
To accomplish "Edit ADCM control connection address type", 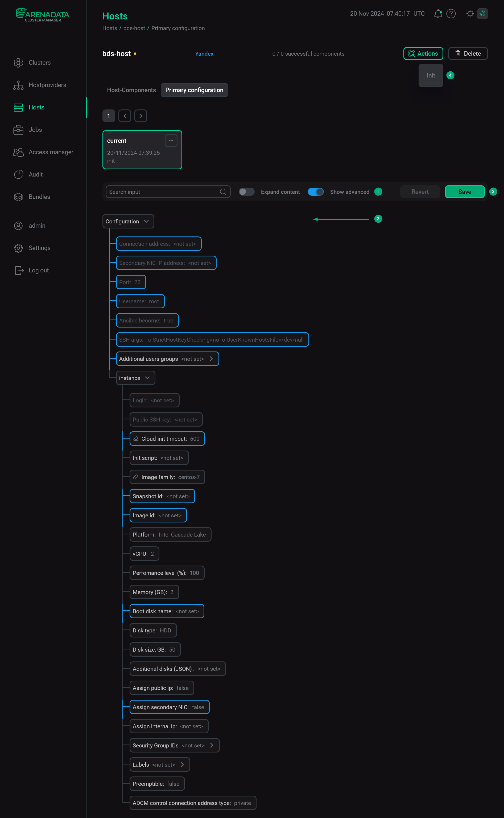I will (193, 803).
